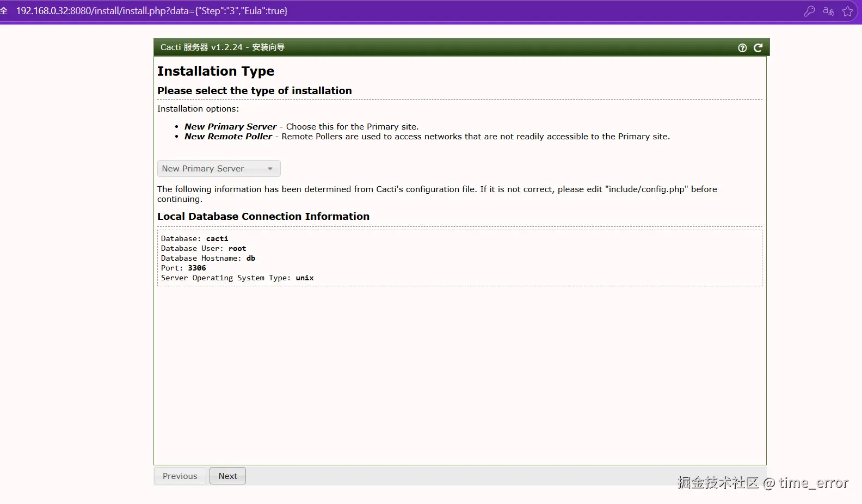Click 'New Primary Server' bullet text
The height and width of the screenshot is (504, 862).
tap(230, 127)
